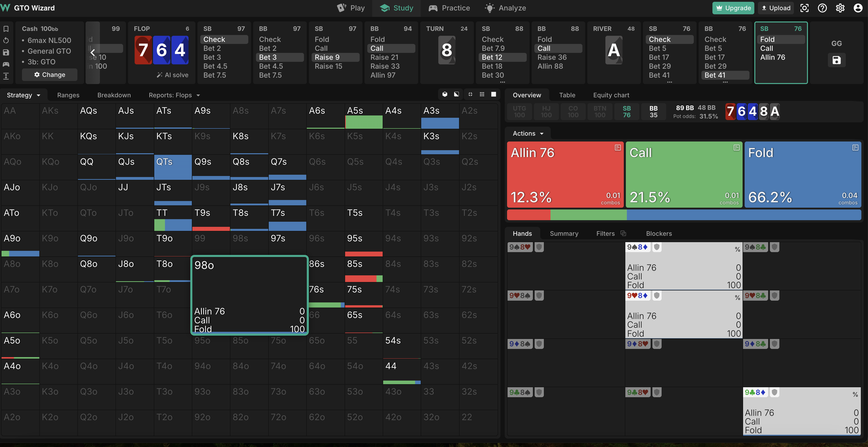868x447 pixels.
Task: Expand the Actions dropdown
Action: coord(528,133)
